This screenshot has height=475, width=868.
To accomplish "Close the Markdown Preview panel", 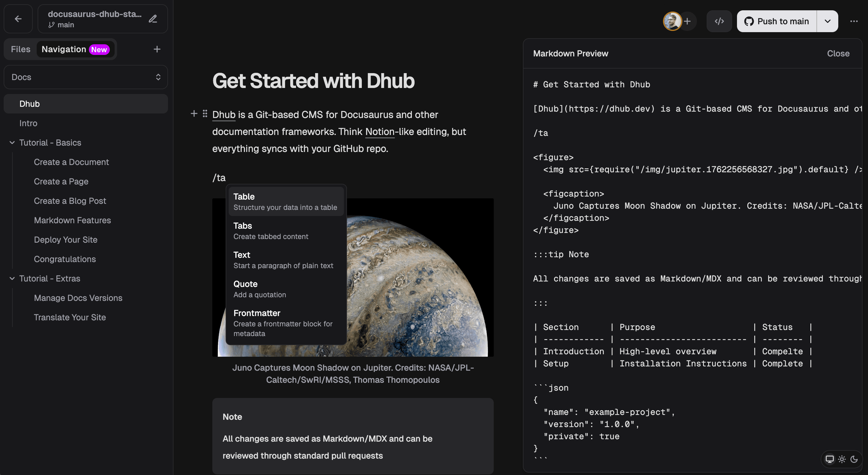I will pos(838,53).
